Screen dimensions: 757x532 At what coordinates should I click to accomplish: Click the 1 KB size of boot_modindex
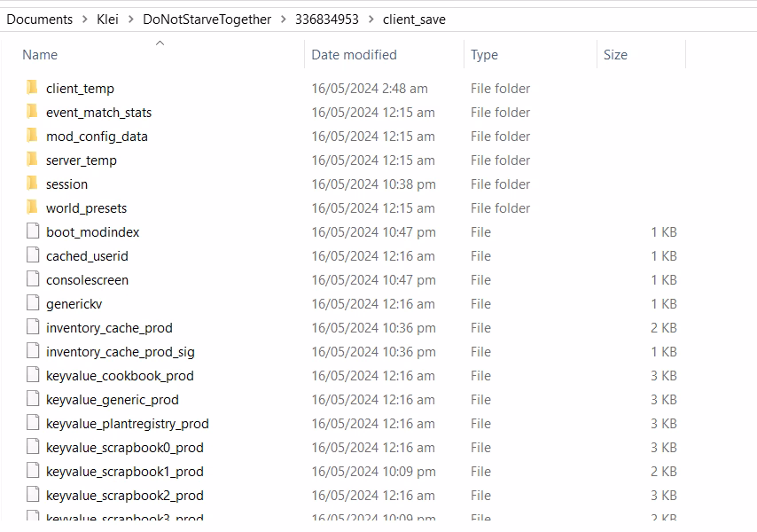click(x=664, y=232)
